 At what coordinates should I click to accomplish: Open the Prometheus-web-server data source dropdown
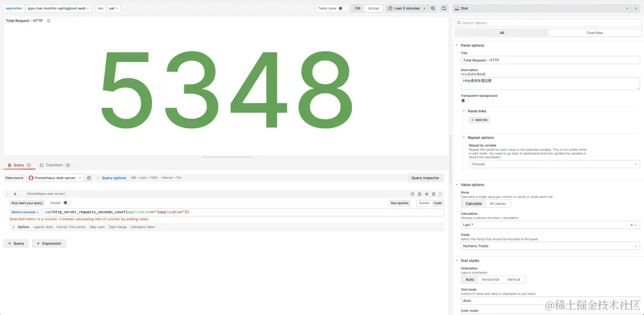click(55, 178)
